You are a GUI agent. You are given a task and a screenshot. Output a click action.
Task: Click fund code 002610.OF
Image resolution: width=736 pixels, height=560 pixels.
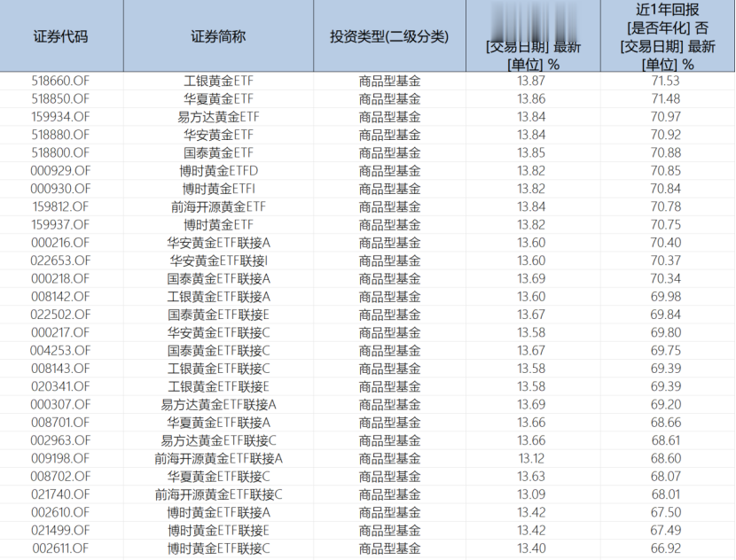click(x=60, y=513)
